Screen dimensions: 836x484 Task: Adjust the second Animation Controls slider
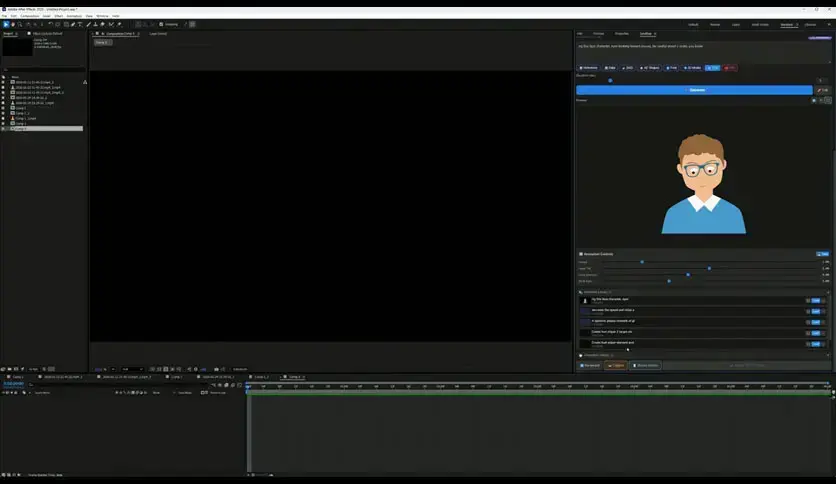(709, 268)
